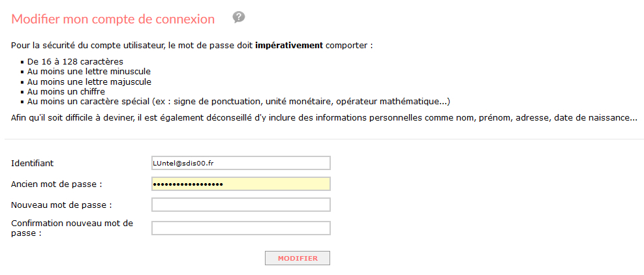Click the 'Afin qu'il soit difficile à deviner' paragraph
This screenshot has width=644, height=275.
coord(324,118)
